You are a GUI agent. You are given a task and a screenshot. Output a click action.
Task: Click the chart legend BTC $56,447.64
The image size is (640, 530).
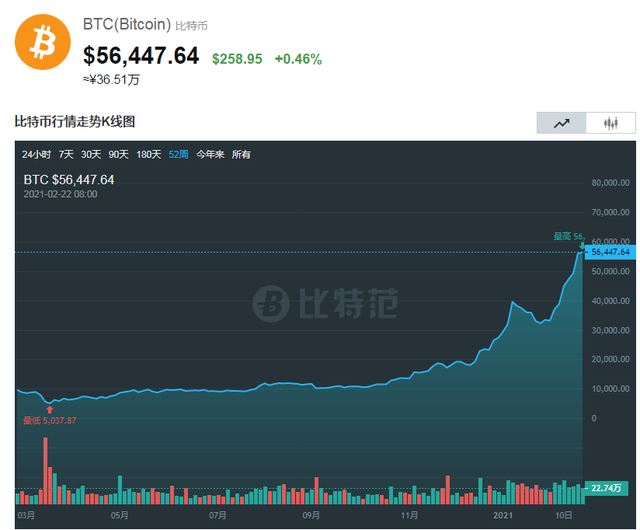click(x=69, y=180)
